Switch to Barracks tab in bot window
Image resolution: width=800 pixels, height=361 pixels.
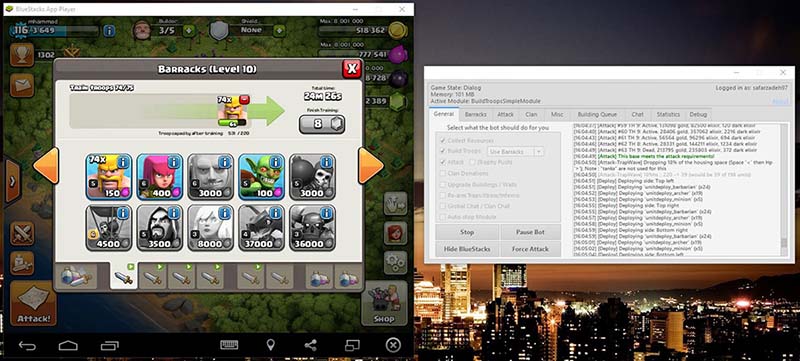pyautogui.click(x=476, y=114)
